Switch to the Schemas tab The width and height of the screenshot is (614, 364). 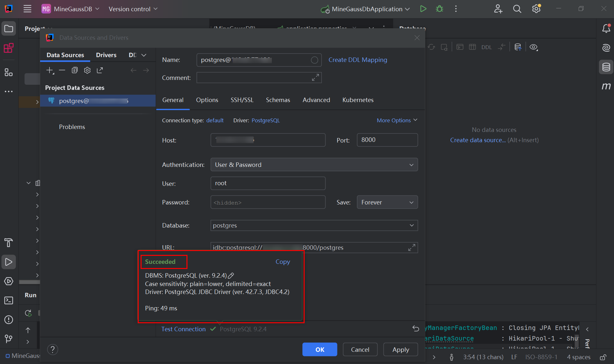point(278,100)
